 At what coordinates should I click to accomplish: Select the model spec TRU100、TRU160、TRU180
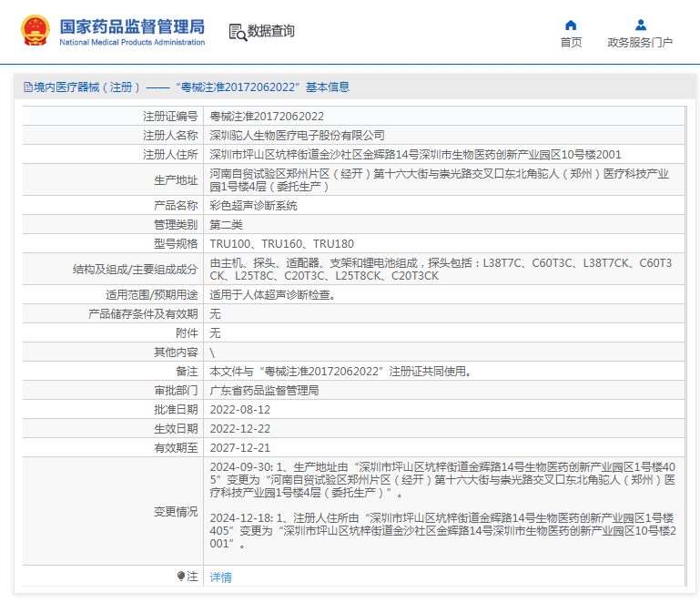282,244
